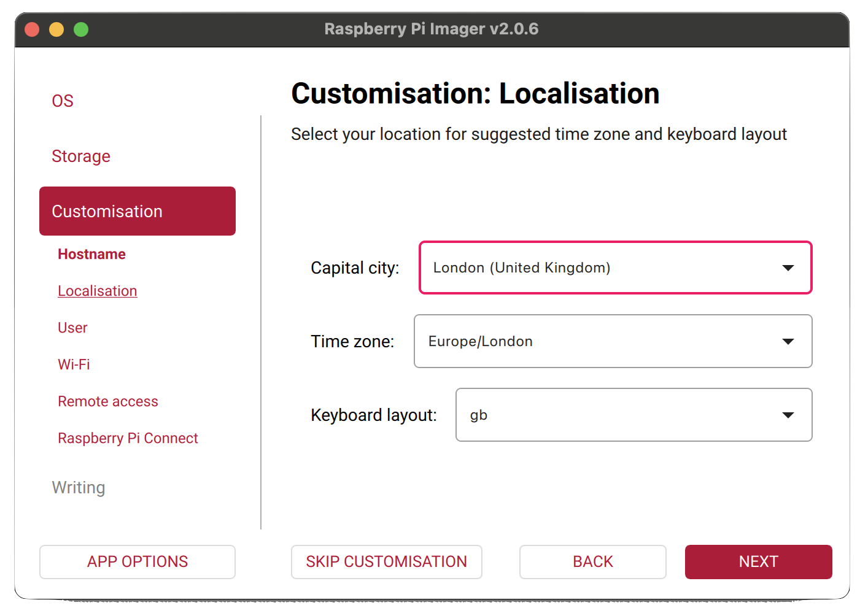Click the BACK button
The width and height of the screenshot is (868, 616).
point(592,561)
